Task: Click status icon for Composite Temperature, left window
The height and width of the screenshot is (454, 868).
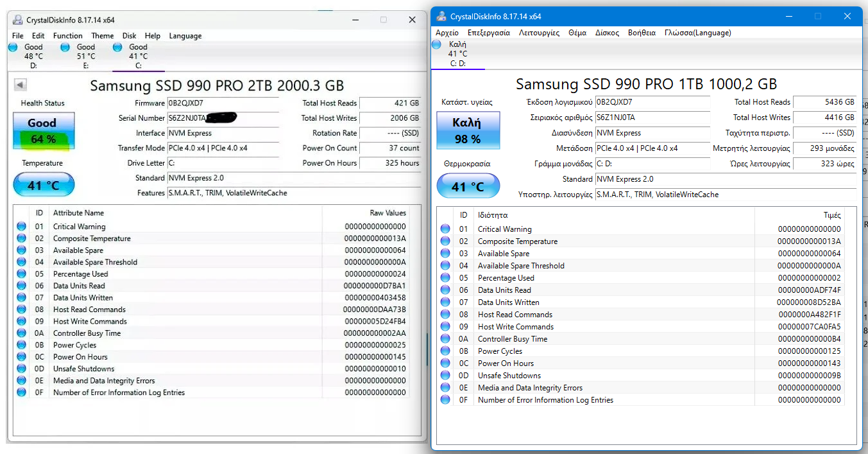Action: coord(22,238)
